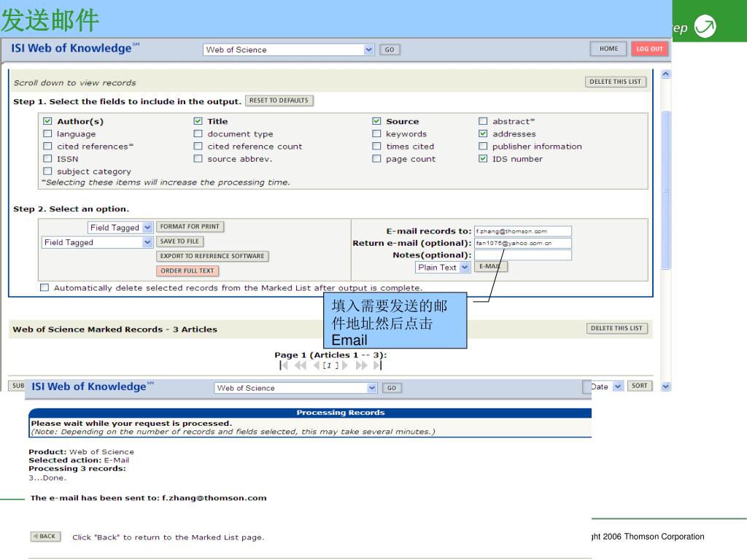Go to the first page of articles
Viewport: 747px width, 560px height.
284,365
